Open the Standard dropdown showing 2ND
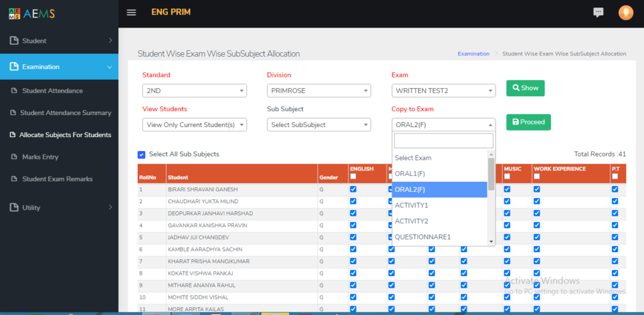Screen dimensions: 644x315 [195, 91]
